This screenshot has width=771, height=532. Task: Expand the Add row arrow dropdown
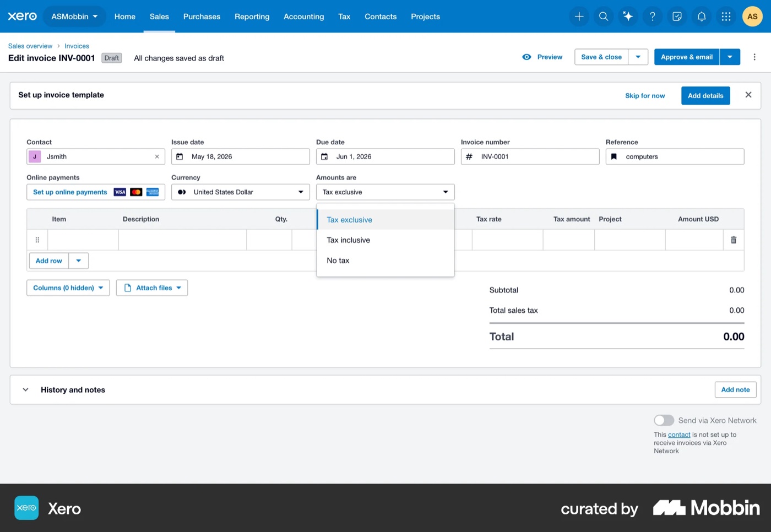tap(79, 261)
